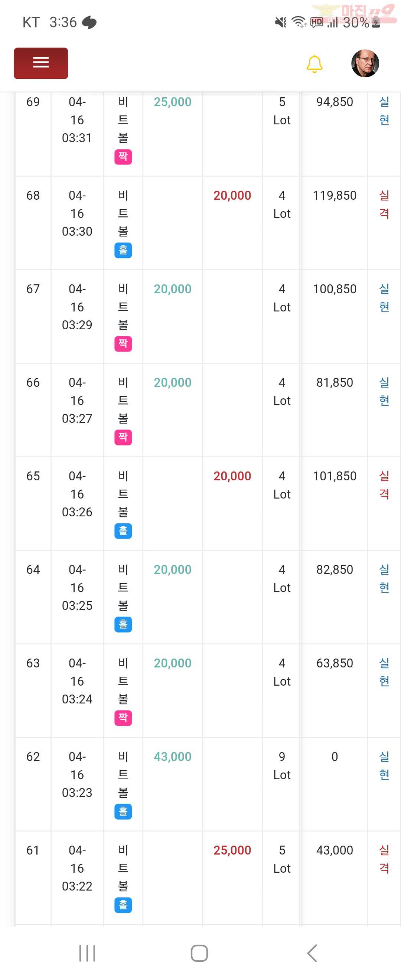Click 실격 status in row 68
This screenshot has height=980, width=401.
(384, 205)
